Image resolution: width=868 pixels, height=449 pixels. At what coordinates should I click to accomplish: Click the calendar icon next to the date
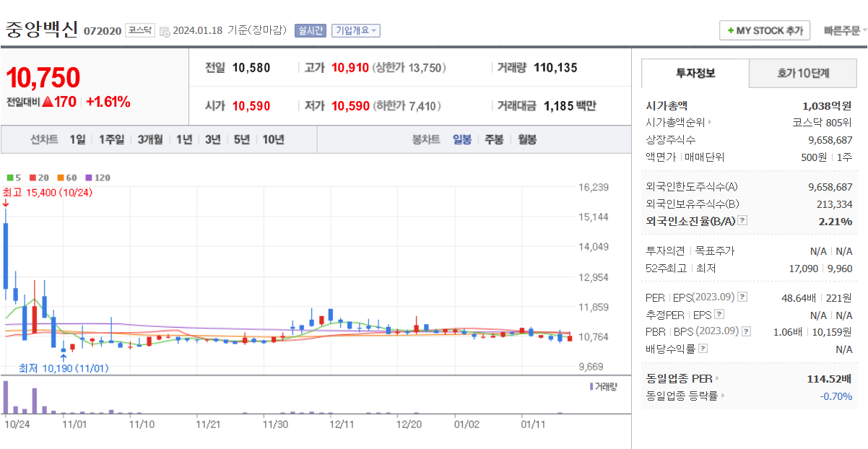tap(164, 31)
